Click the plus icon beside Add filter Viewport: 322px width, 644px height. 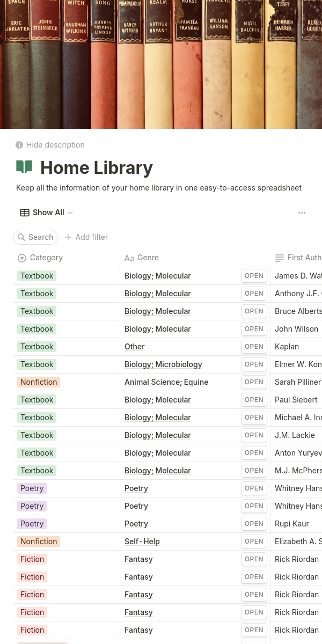[68, 237]
